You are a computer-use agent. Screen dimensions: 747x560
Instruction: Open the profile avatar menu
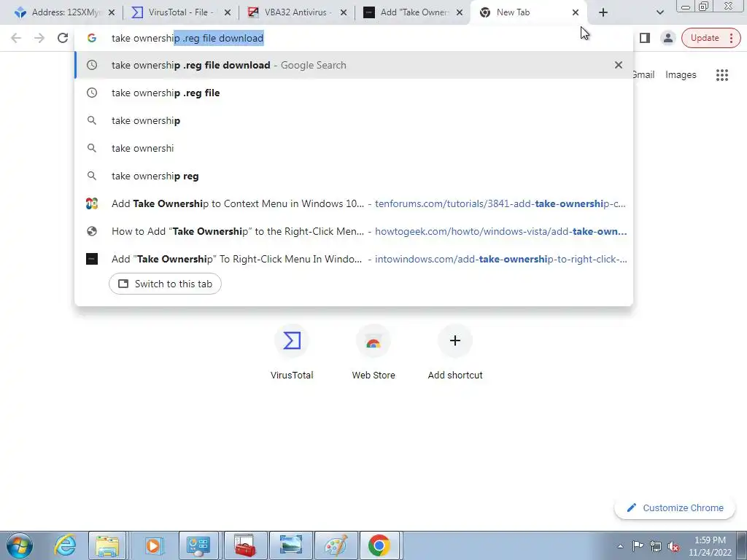point(668,38)
